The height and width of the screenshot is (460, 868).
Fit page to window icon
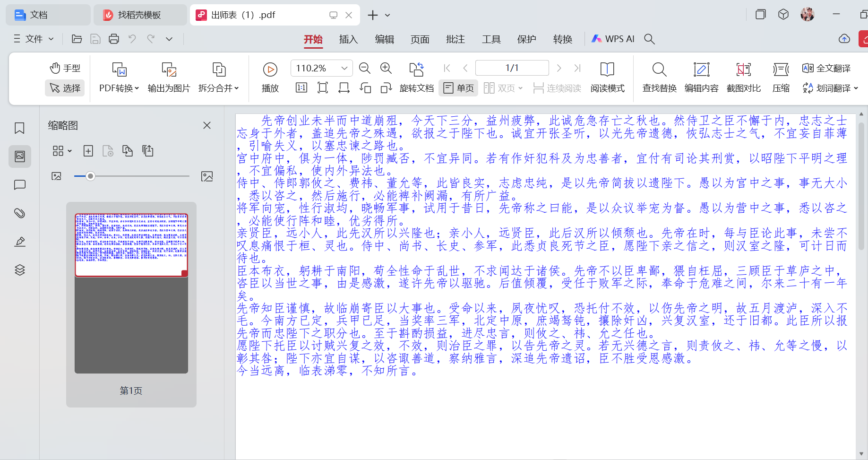[323, 87]
